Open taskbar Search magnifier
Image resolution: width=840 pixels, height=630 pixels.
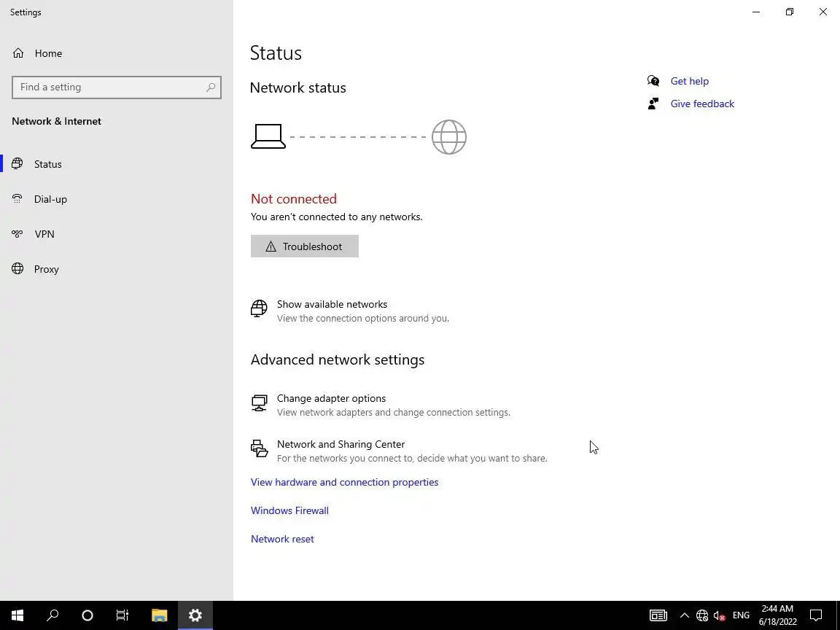click(52, 615)
